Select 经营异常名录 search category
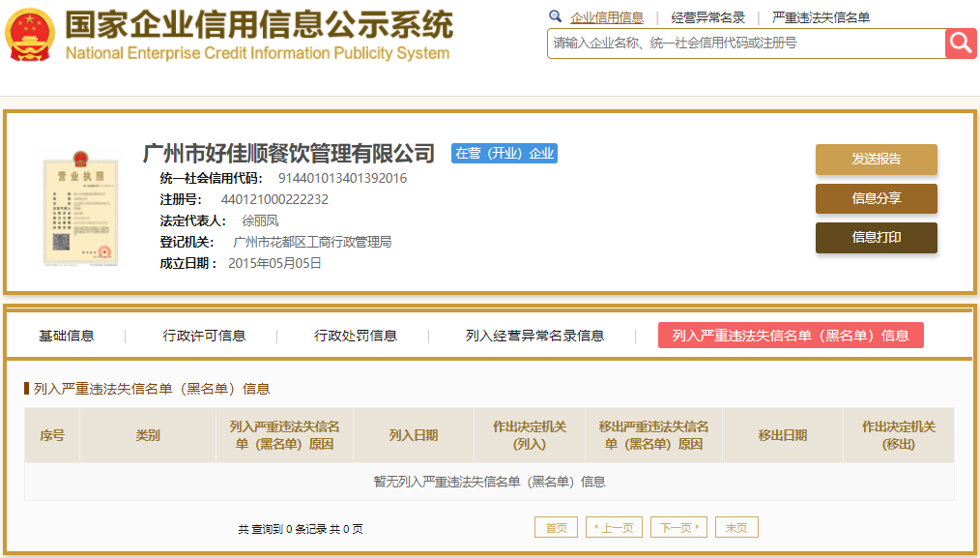The height and width of the screenshot is (558, 980). click(x=708, y=17)
